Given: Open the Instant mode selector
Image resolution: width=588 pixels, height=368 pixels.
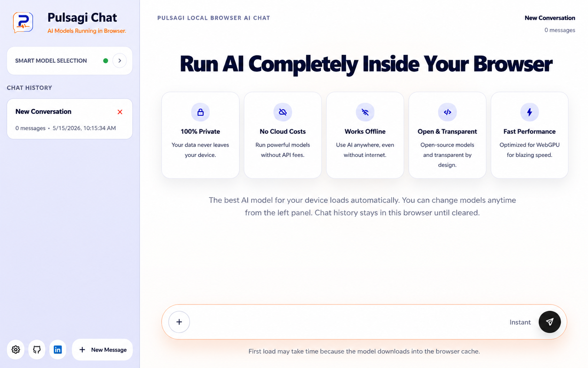Looking at the screenshot, I should [x=520, y=322].
